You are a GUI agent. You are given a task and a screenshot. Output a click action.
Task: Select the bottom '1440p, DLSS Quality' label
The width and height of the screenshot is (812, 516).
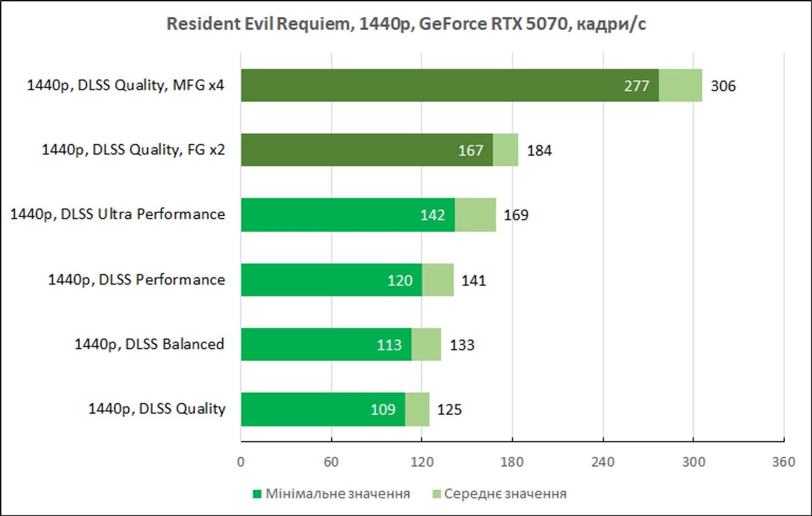pos(157,409)
